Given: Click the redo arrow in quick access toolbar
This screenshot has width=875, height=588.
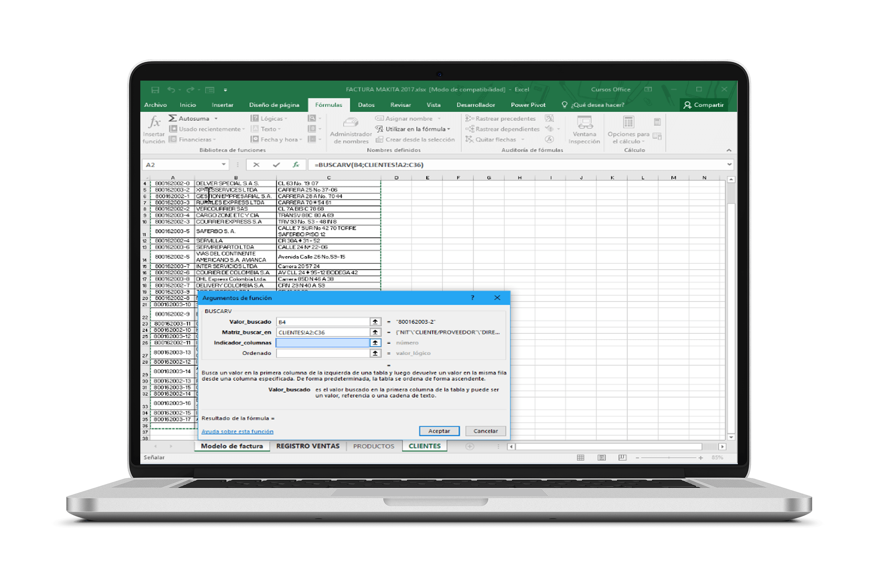Looking at the screenshot, I should (x=190, y=90).
